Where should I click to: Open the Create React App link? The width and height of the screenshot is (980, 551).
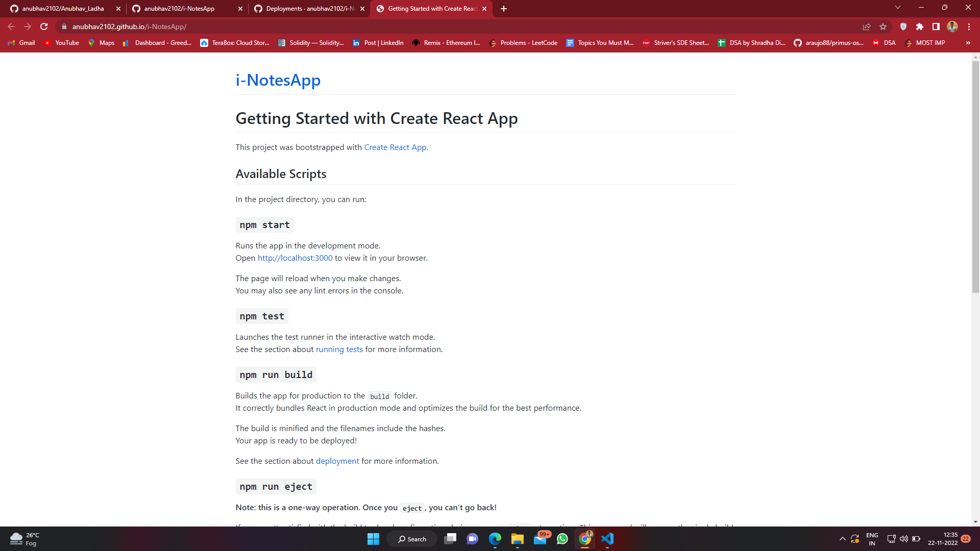tap(395, 147)
